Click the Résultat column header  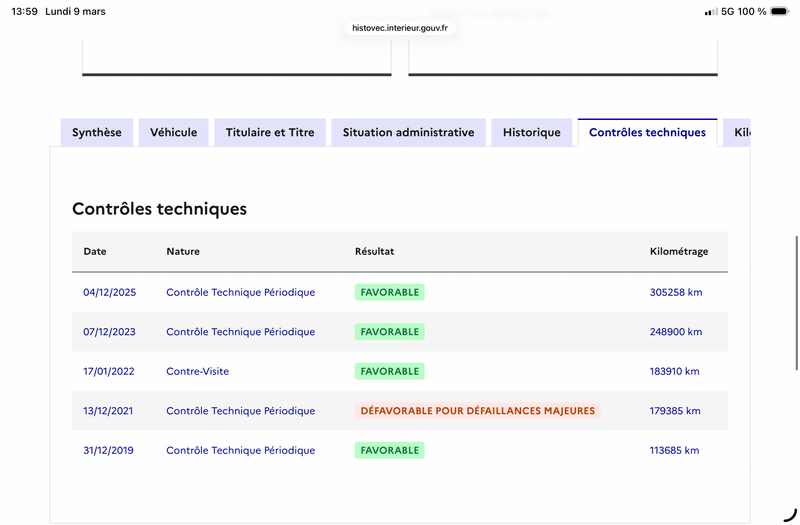click(375, 252)
